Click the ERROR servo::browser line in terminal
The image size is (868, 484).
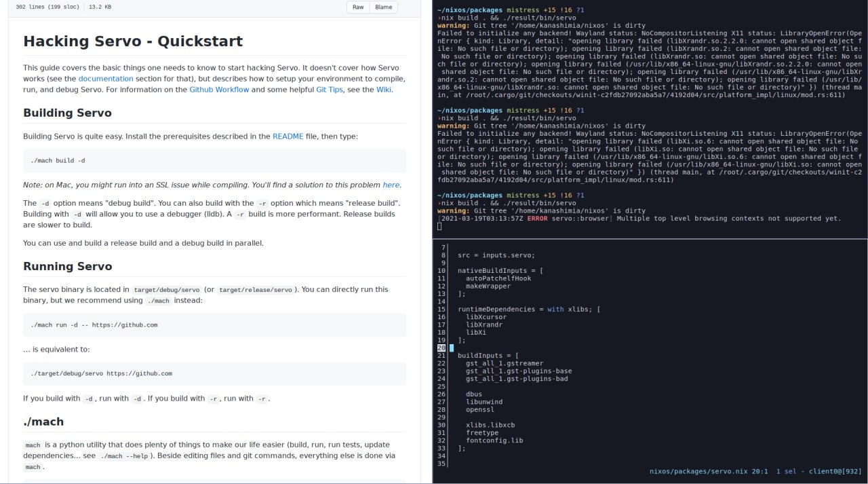pos(639,219)
